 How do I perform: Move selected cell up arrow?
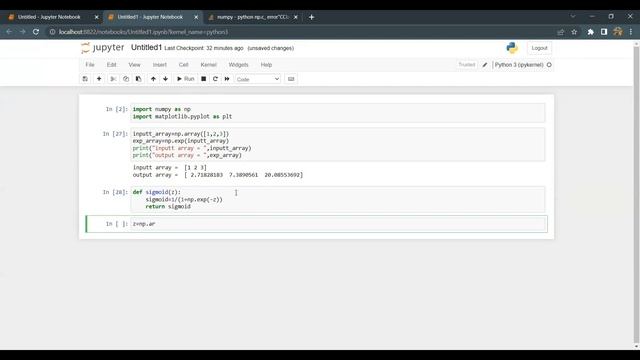click(x=153, y=79)
